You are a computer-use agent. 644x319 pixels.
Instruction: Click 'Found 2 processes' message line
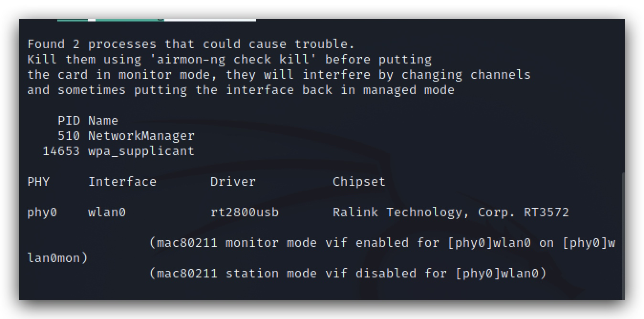[191, 44]
